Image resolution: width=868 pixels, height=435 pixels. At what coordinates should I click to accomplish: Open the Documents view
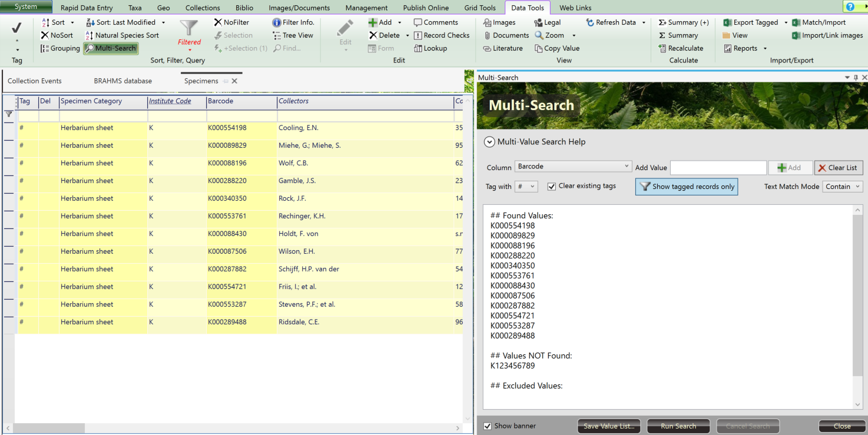click(x=506, y=35)
